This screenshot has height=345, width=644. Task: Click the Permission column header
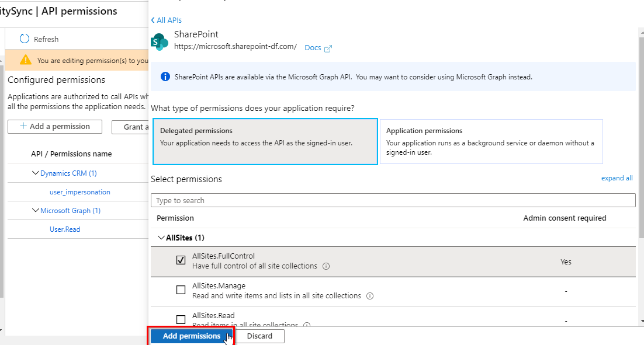coord(175,218)
